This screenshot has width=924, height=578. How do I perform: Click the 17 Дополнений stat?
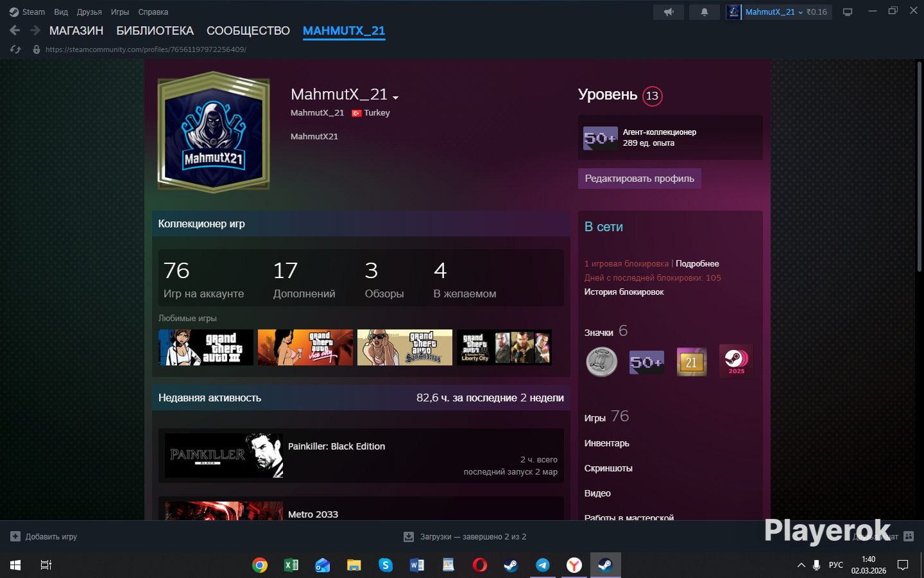tap(304, 280)
